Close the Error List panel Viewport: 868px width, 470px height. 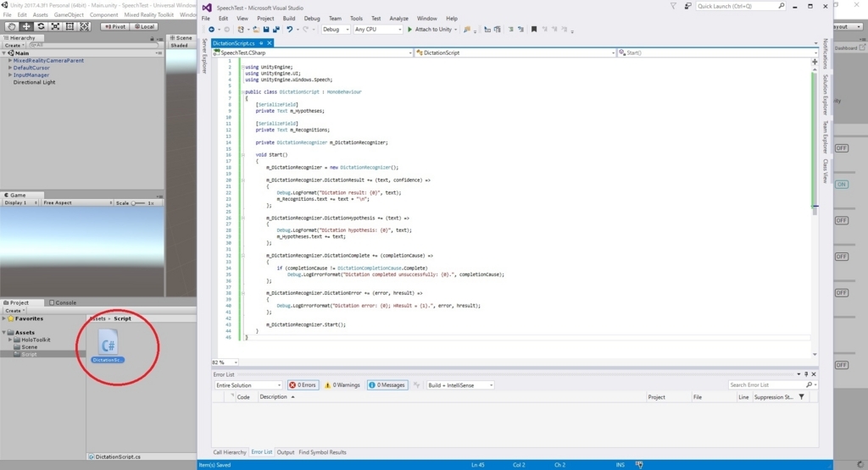(x=814, y=374)
